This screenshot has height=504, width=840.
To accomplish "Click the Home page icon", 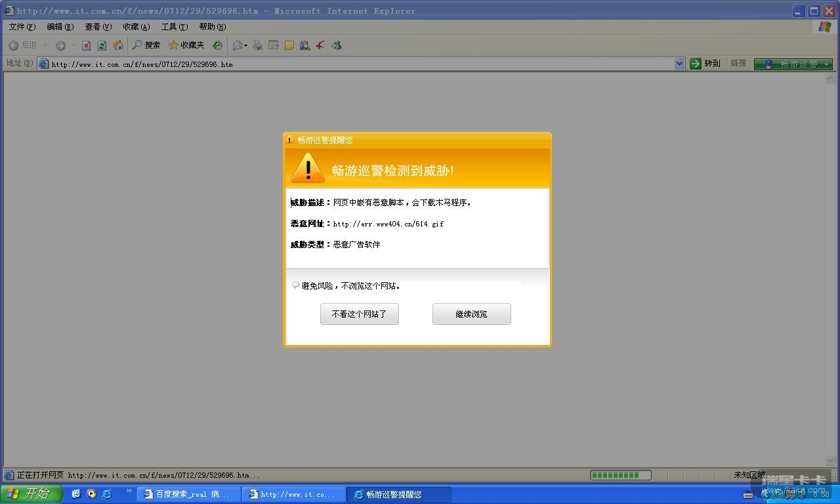I will [118, 45].
